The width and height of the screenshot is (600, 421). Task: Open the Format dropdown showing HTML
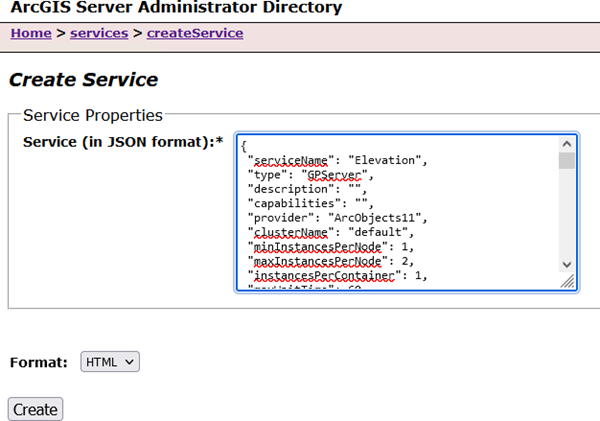point(110,362)
